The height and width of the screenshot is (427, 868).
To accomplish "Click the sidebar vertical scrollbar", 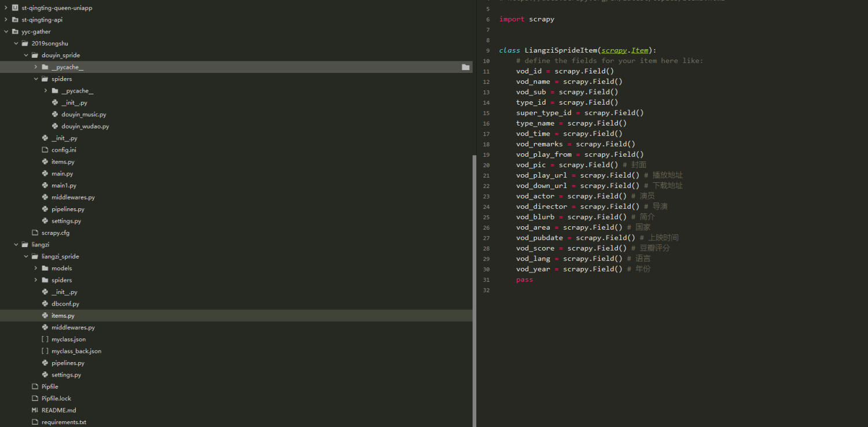I will tap(474, 289).
